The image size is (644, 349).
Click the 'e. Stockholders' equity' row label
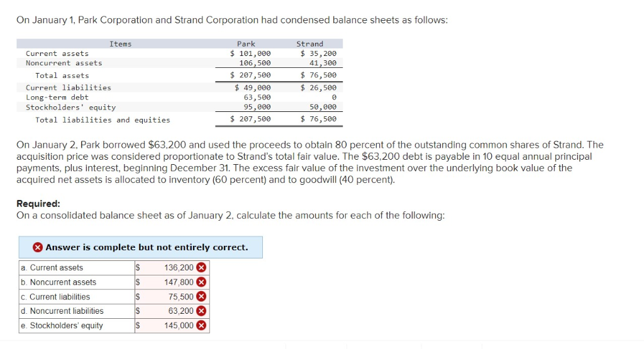pyautogui.click(x=62, y=326)
